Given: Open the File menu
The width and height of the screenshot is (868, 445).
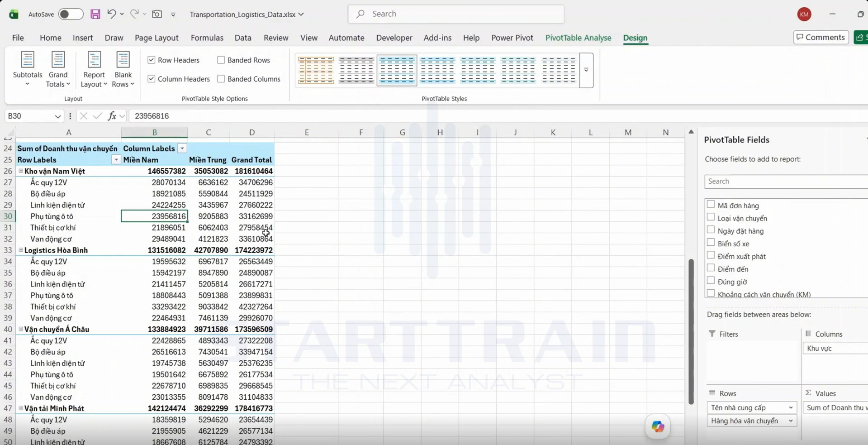Looking at the screenshot, I should point(18,38).
